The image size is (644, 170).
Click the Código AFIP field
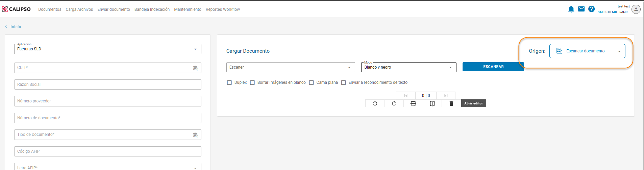(x=108, y=151)
